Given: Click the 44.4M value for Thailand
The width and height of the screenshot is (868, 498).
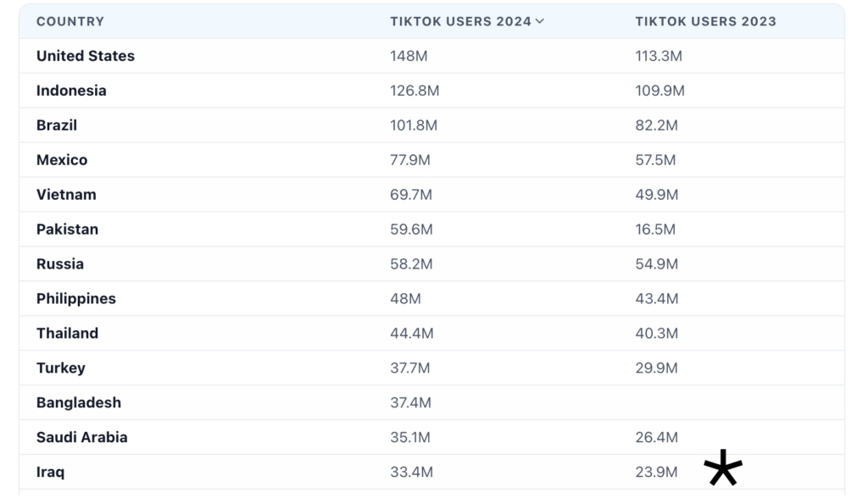Looking at the screenshot, I should click(412, 333).
